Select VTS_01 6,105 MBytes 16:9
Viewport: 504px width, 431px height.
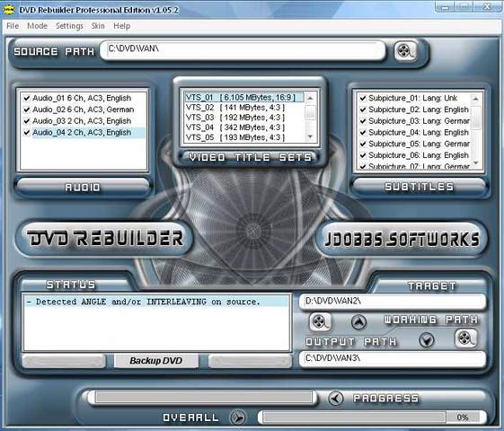(x=244, y=97)
